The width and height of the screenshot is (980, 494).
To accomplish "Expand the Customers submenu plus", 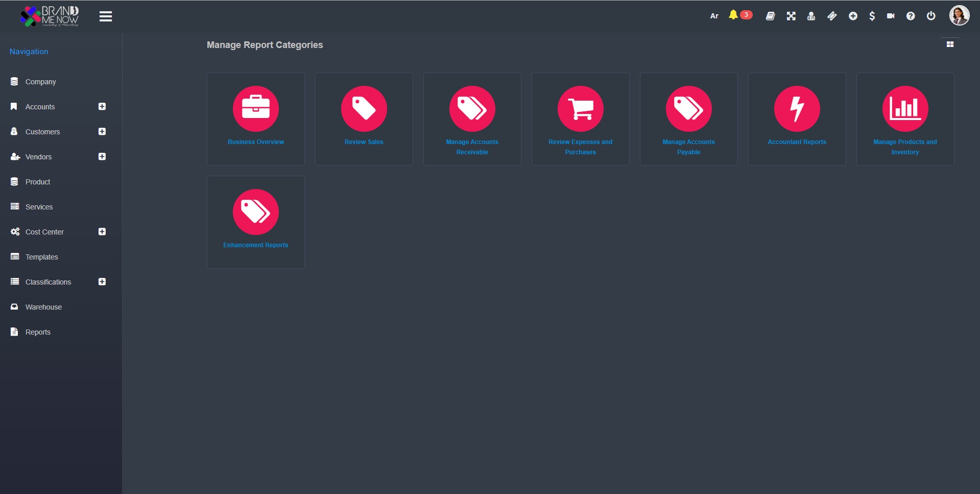I will click(102, 132).
